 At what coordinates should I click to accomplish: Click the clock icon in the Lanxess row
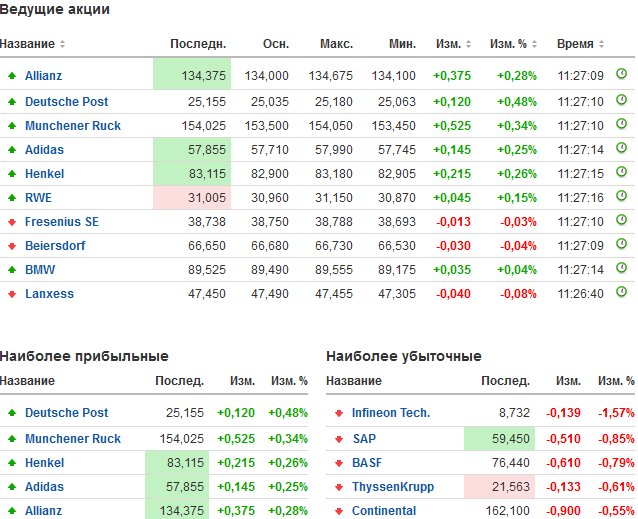621,293
